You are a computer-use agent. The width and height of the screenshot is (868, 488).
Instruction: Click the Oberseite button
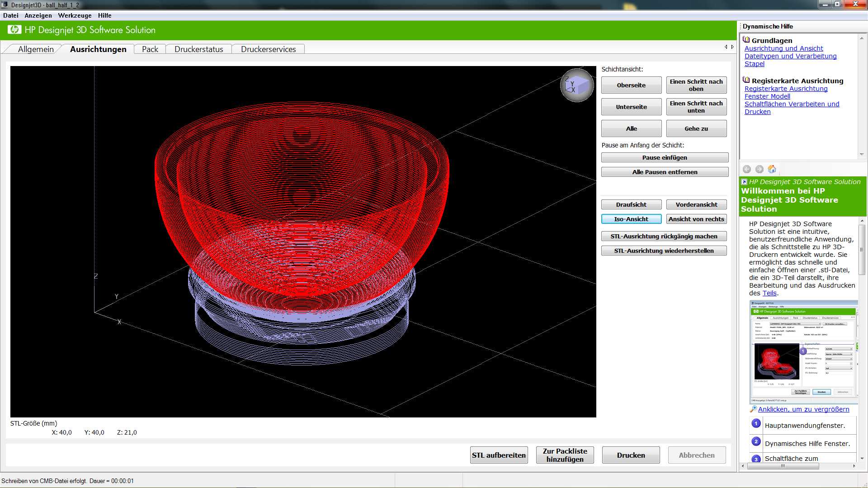(x=631, y=85)
